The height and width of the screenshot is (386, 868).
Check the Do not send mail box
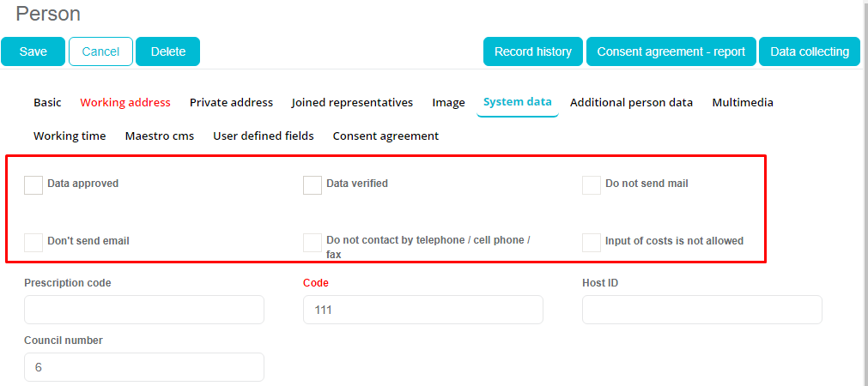[x=592, y=185]
